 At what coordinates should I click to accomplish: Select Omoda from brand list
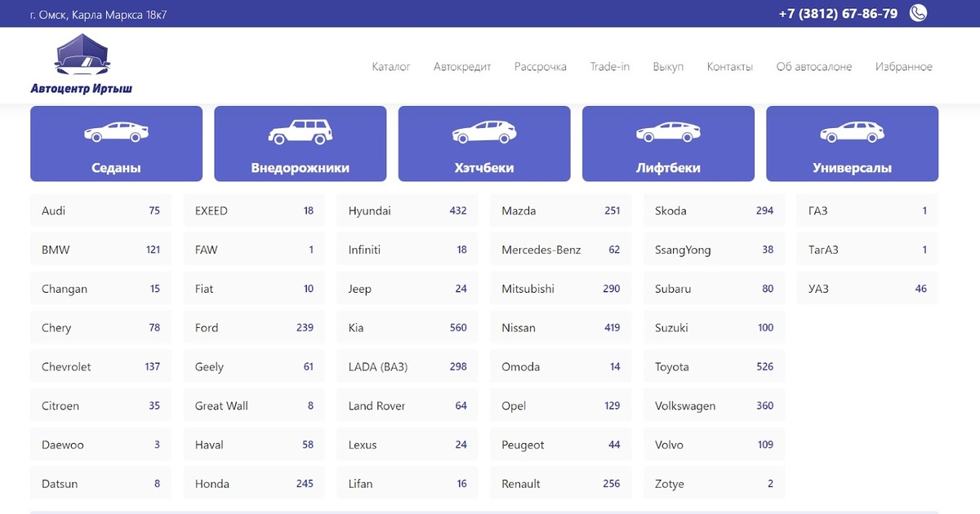point(561,367)
